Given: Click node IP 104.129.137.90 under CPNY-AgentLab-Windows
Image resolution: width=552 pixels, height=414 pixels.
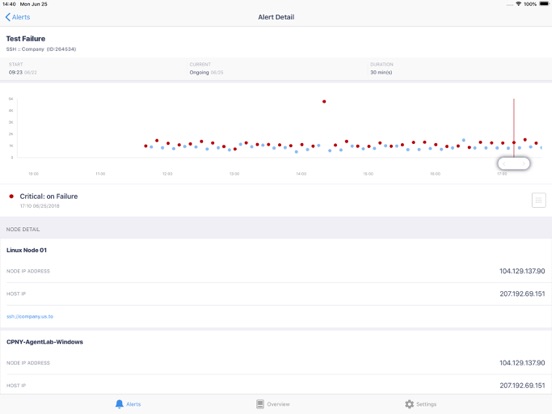Looking at the screenshot, I should click(522, 363).
